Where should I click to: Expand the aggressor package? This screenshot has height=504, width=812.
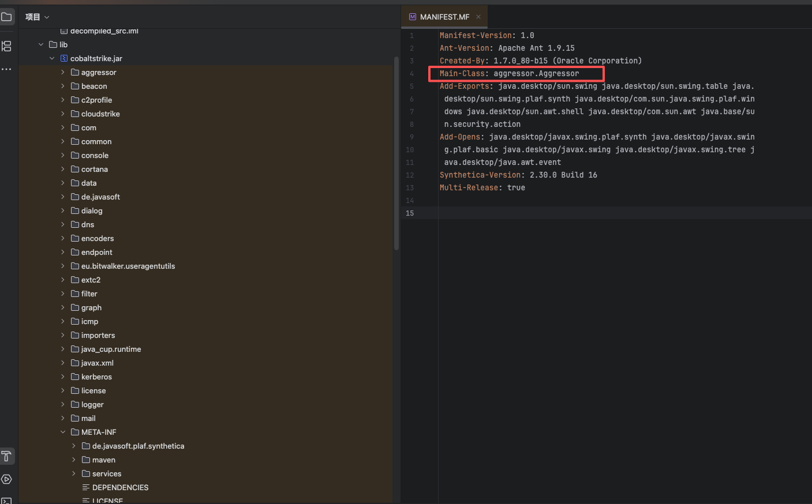click(63, 72)
